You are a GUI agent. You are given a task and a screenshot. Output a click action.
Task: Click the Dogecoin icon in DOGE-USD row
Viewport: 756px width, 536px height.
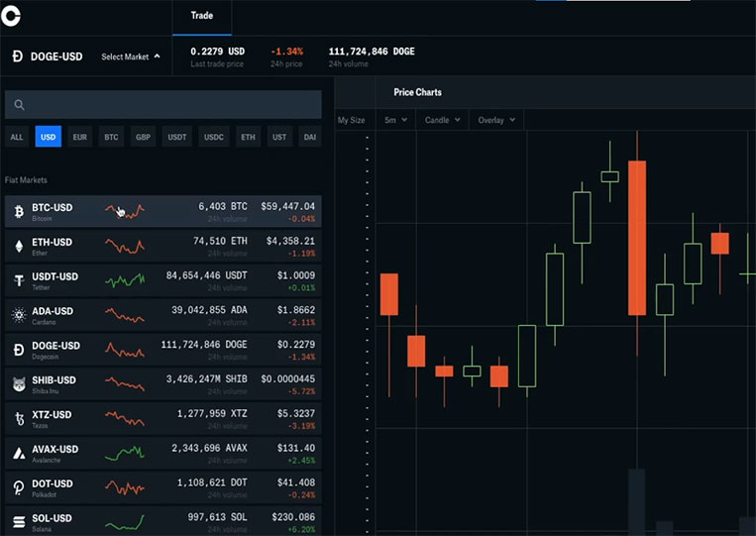pyautogui.click(x=19, y=350)
